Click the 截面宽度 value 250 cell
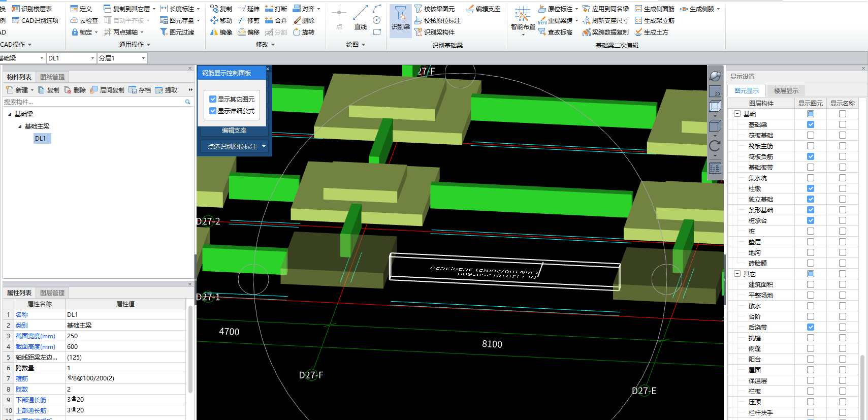This screenshot has height=420, width=868. coord(125,336)
